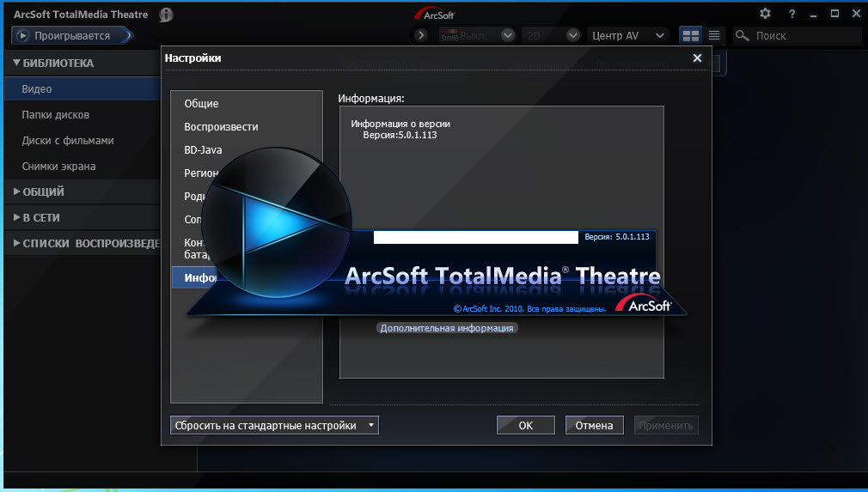This screenshot has width=868, height=492.
Task: Click the Информация о версии line
Action: pos(400,124)
